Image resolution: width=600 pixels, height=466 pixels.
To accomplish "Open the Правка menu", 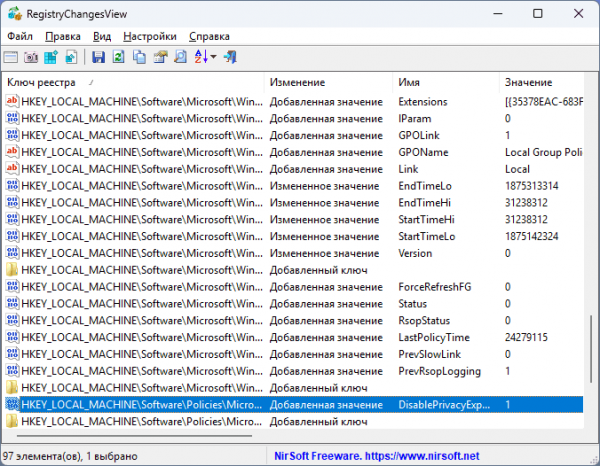I will pos(63,36).
